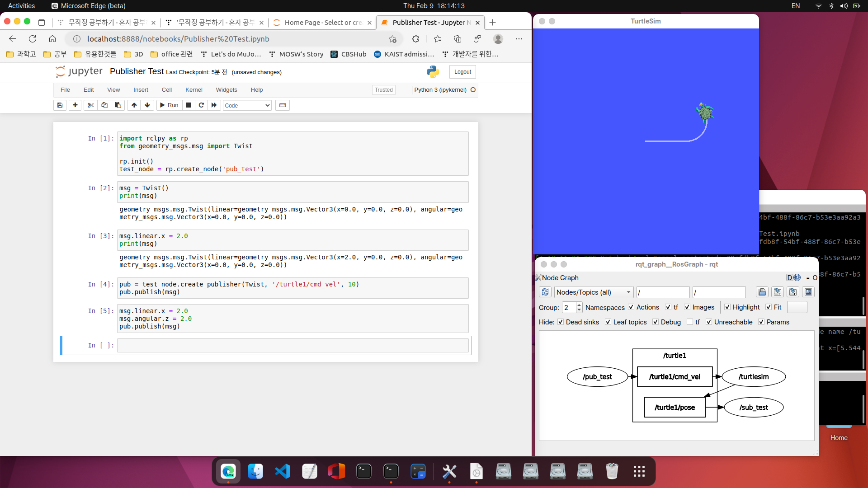This screenshot has width=868, height=488.
Task: Interrupt the kernel with stop icon
Action: 189,105
